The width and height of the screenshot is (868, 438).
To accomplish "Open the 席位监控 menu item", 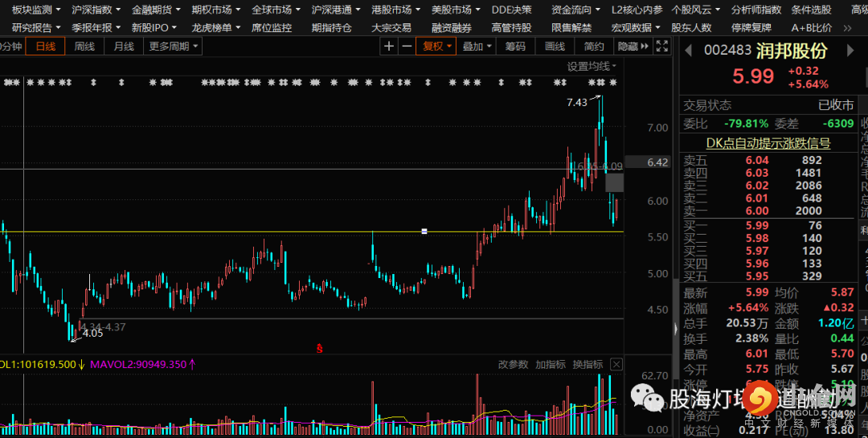I will [x=272, y=27].
